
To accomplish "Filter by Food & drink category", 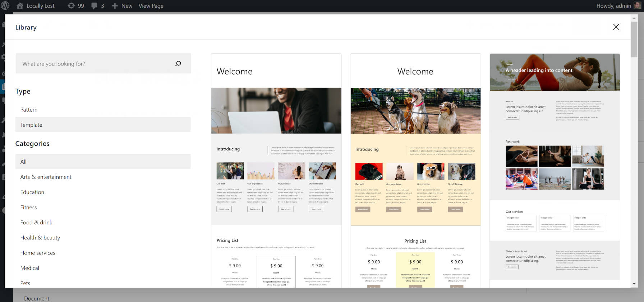I will coord(103,222).
